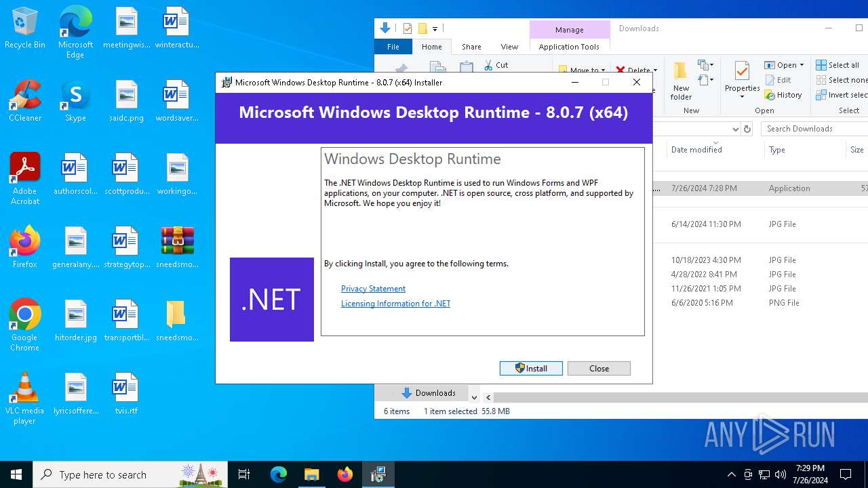Click the Edit icon in Explorer ribbon
The width and height of the screenshot is (868, 488).
[770, 80]
